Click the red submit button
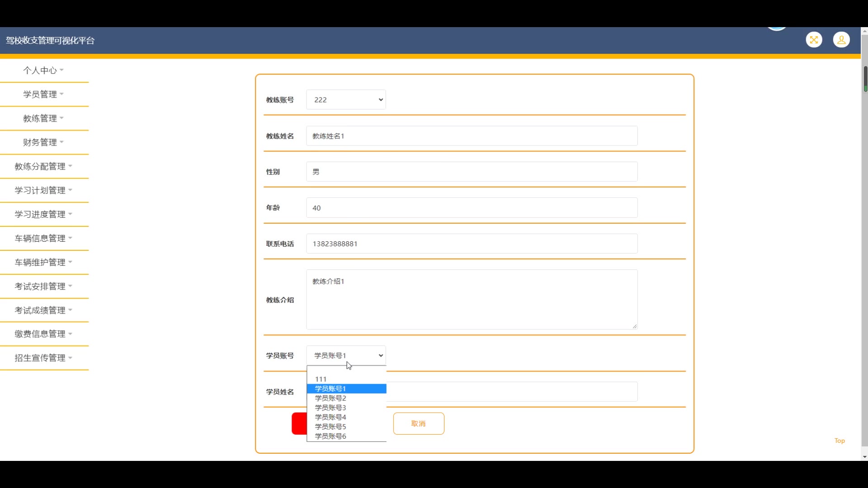This screenshot has height=488, width=868. [x=299, y=423]
